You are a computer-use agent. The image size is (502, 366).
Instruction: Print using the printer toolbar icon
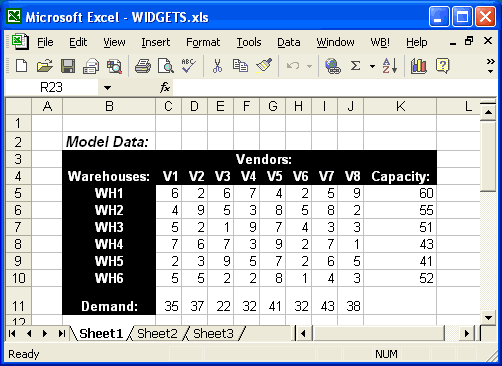click(x=143, y=66)
